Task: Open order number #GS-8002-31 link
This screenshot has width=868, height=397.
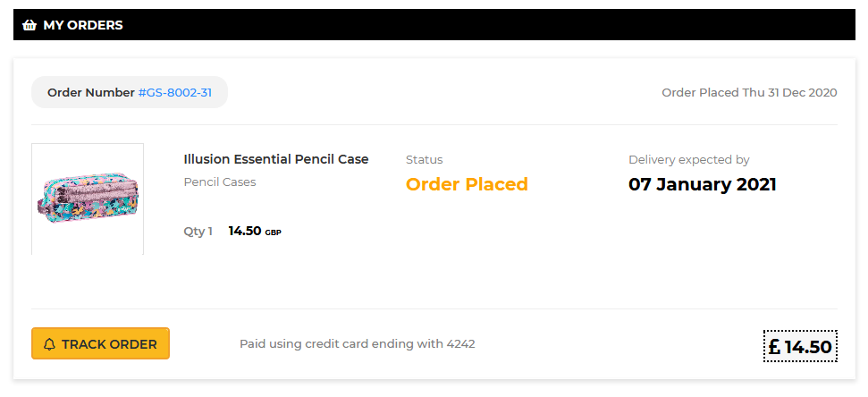Action: [x=175, y=92]
